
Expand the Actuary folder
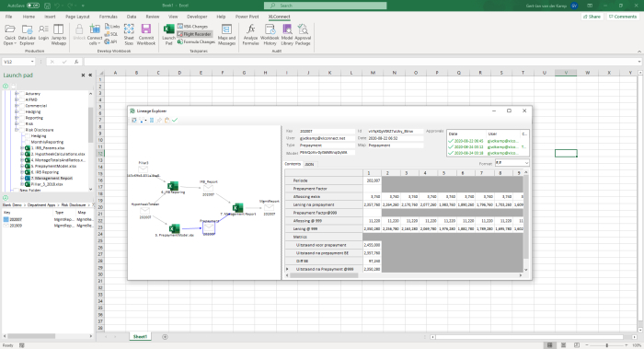tap(17, 94)
